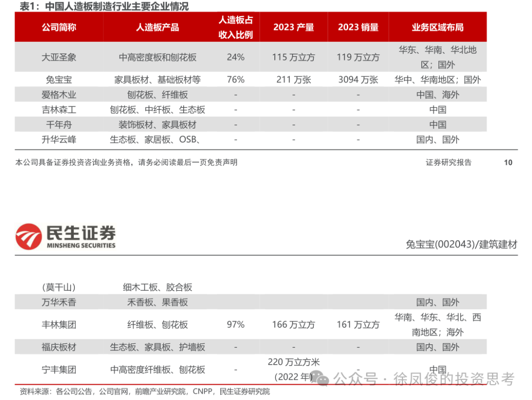This screenshot has width=532, height=400.
Task: Click the 97% revenue share value
Action: (x=236, y=325)
